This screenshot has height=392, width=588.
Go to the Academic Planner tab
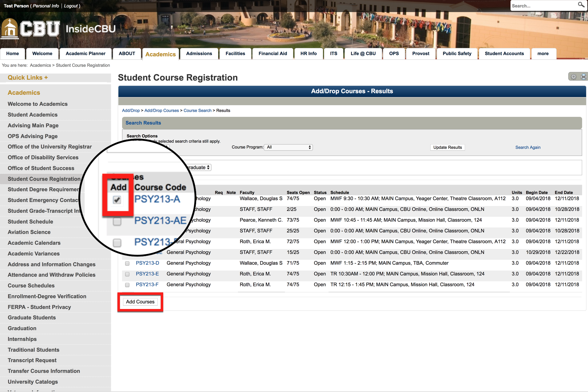85,53
